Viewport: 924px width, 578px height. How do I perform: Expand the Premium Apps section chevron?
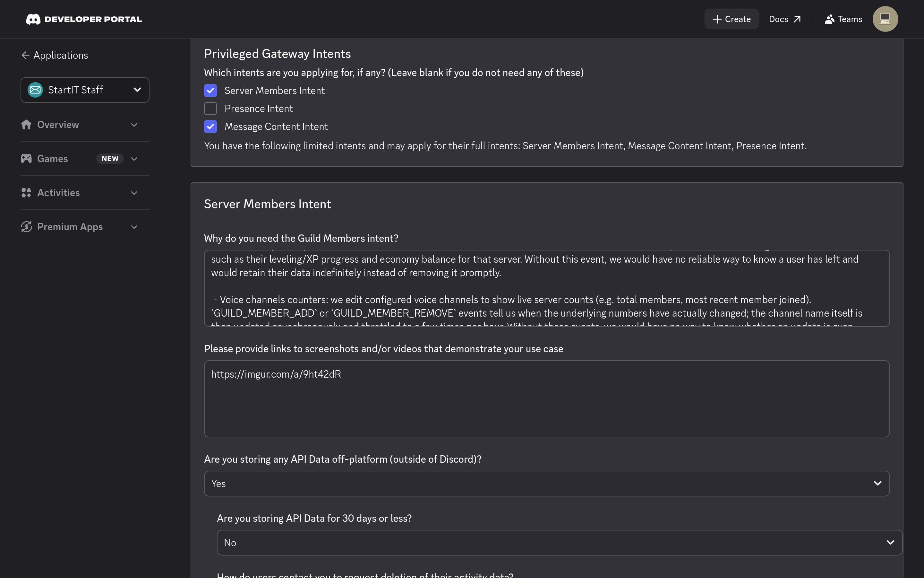tap(134, 227)
